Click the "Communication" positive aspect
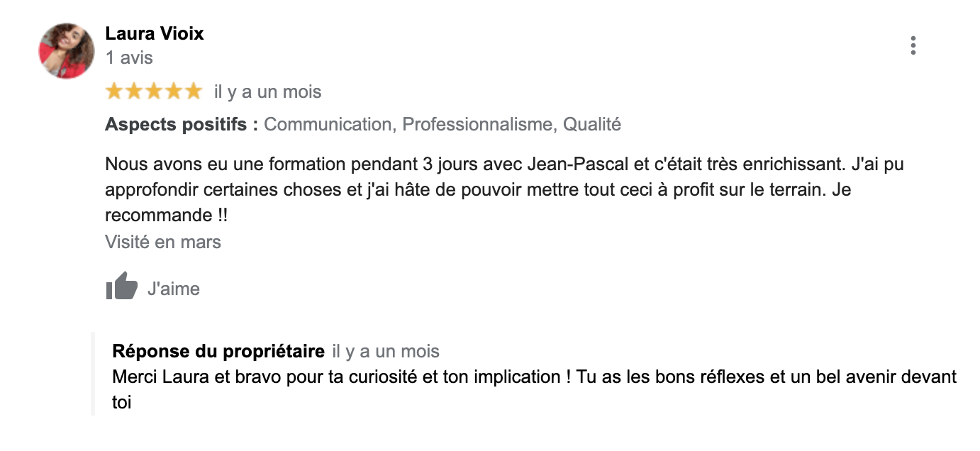The width and height of the screenshot is (980, 451). click(x=328, y=125)
